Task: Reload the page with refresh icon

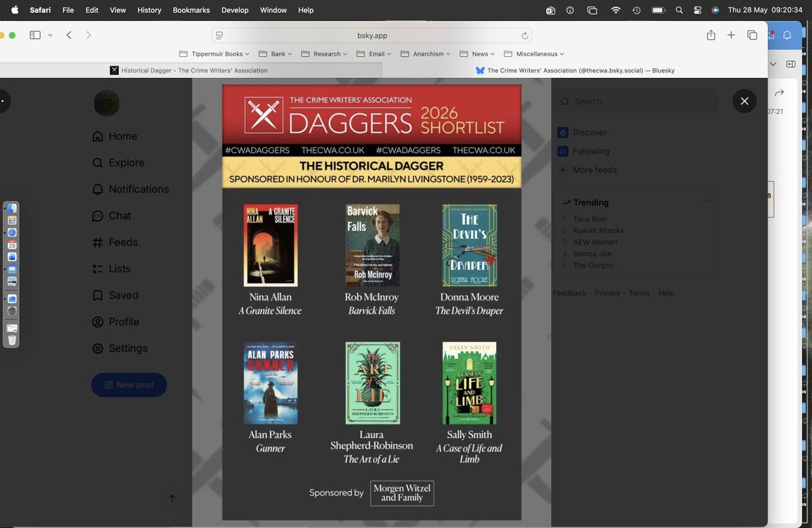Action: click(x=524, y=35)
